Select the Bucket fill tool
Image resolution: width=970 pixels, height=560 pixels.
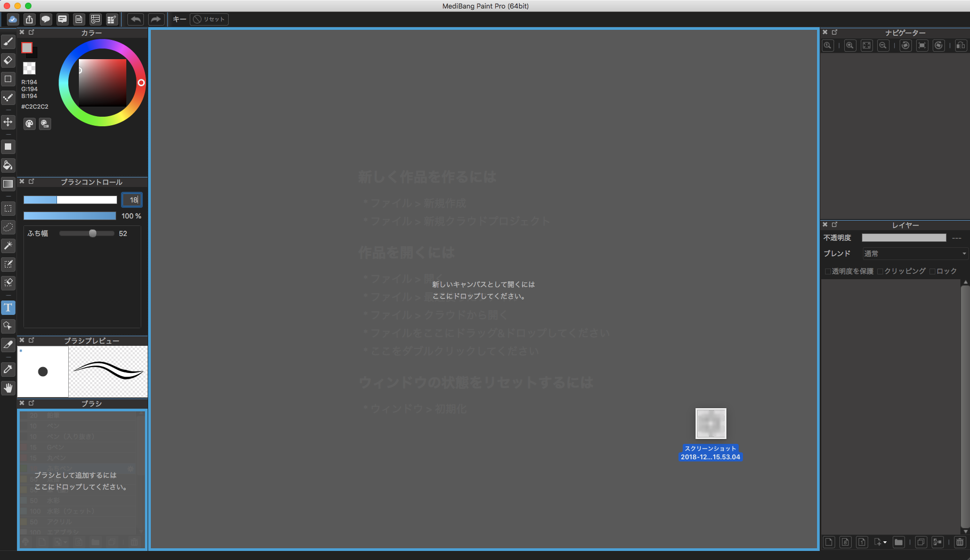[x=8, y=165]
